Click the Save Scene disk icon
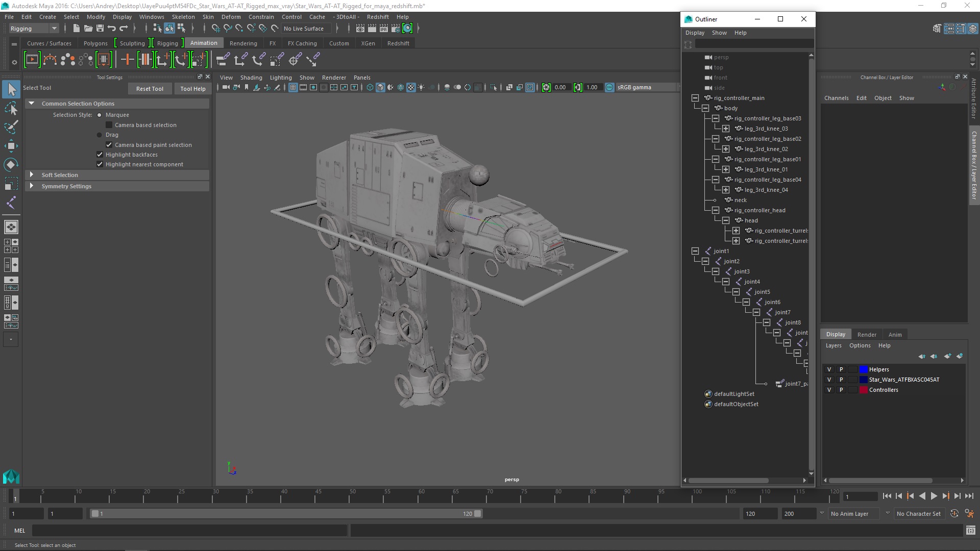 tap(100, 29)
